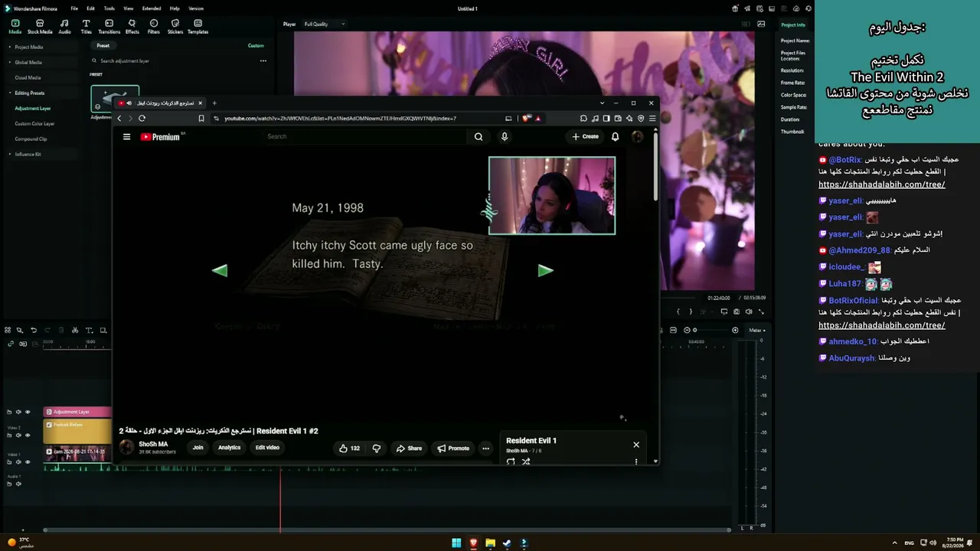Mute the playing YouTube browser tab
The height and width of the screenshot is (551, 980).
pyautogui.click(x=129, y=103)
